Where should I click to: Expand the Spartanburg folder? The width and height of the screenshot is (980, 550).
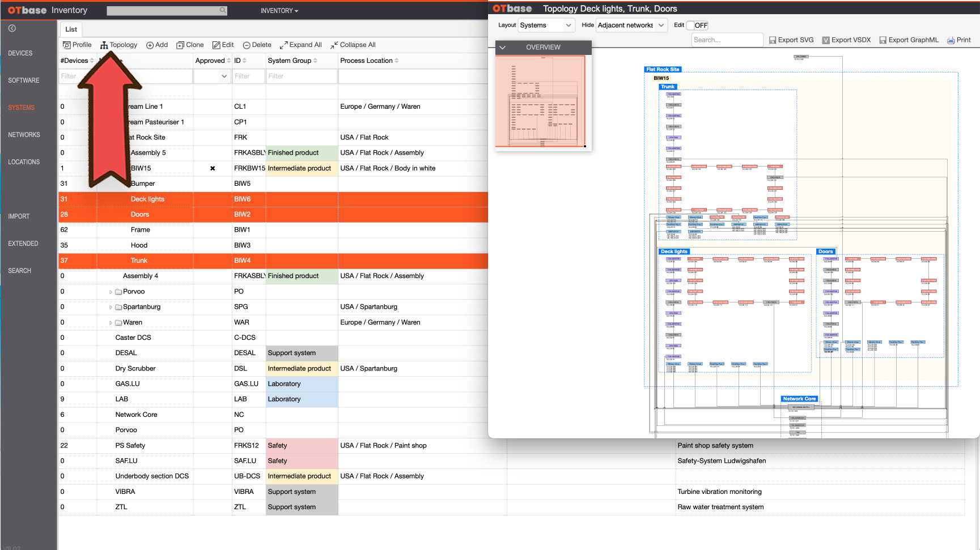(x=111, y=307)
